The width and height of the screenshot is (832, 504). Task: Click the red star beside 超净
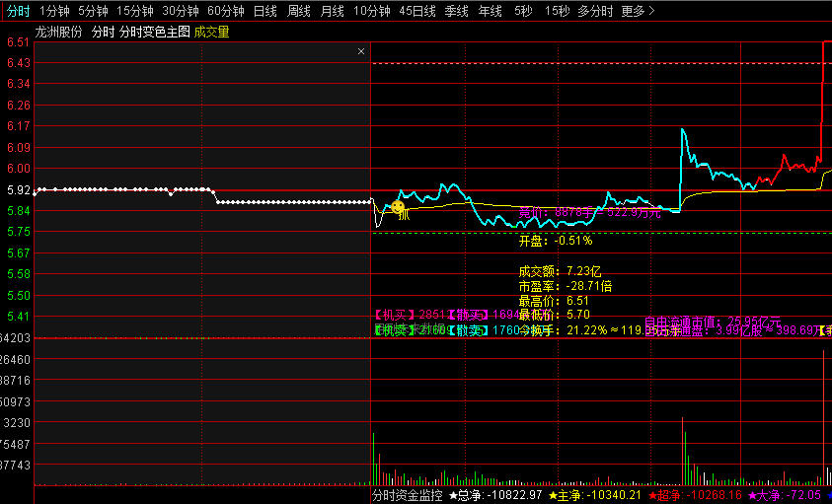point(653,495)
